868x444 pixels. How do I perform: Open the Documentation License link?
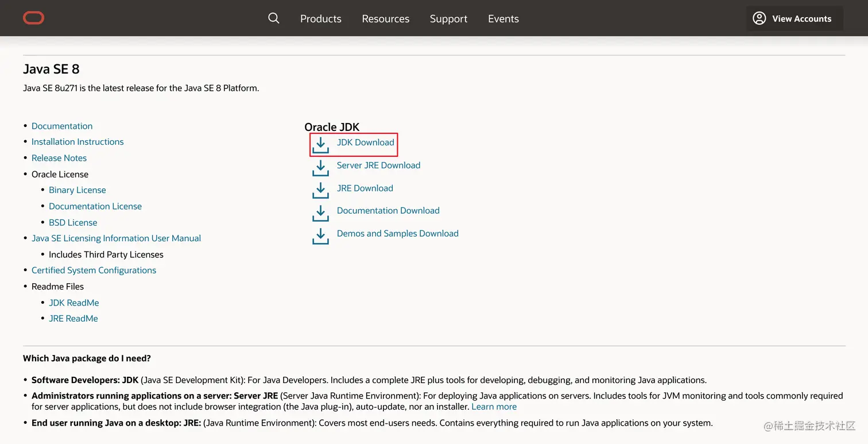[x=95, y=206]
